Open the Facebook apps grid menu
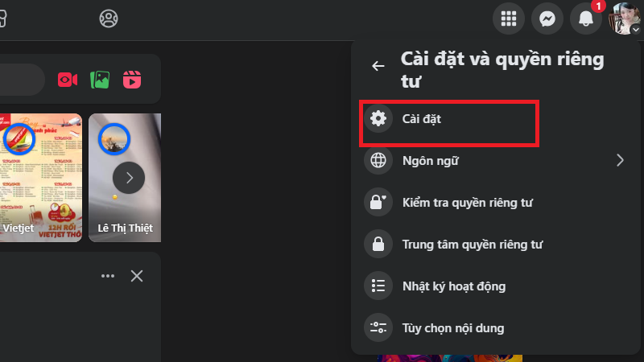Screen dimensions: 644x362 pos(509,19)
